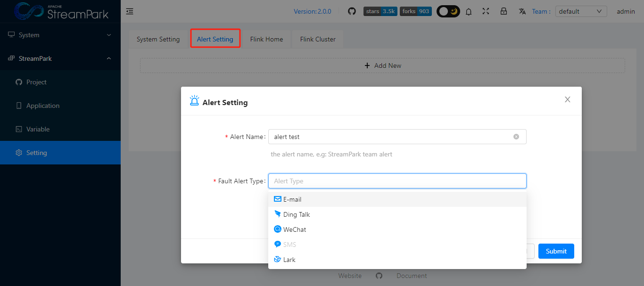Image resolution: width=644 pixels, height=286 pixels.
Task: Click the GitHub icon in the page footer
Action: tap(379, 276)
